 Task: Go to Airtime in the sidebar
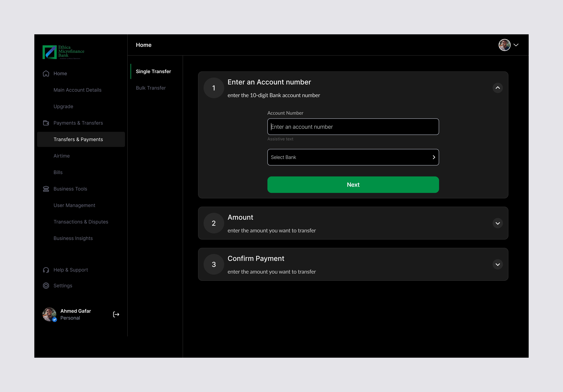pyautogui.click(x=62, y=156)
